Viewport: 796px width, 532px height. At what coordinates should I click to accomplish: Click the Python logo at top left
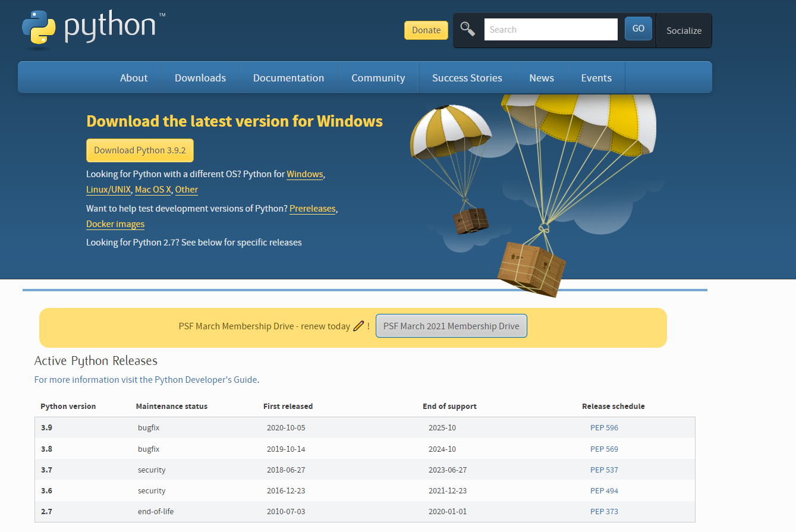(93, 28)
